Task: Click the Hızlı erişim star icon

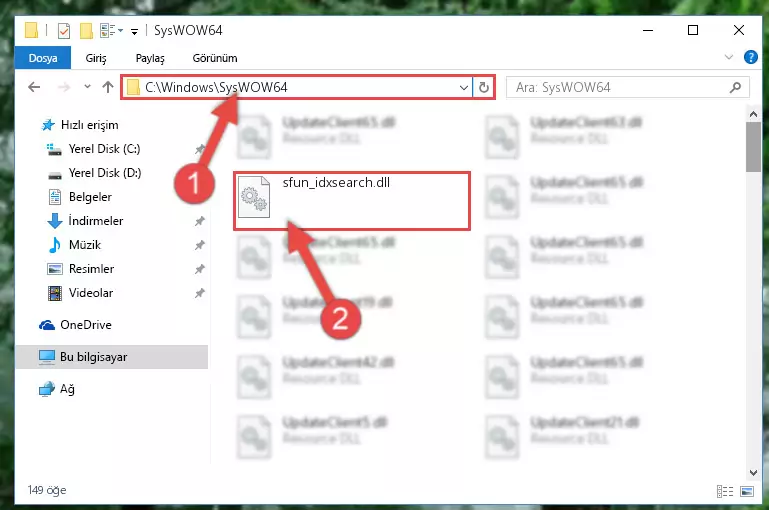Action: point(48,125)
